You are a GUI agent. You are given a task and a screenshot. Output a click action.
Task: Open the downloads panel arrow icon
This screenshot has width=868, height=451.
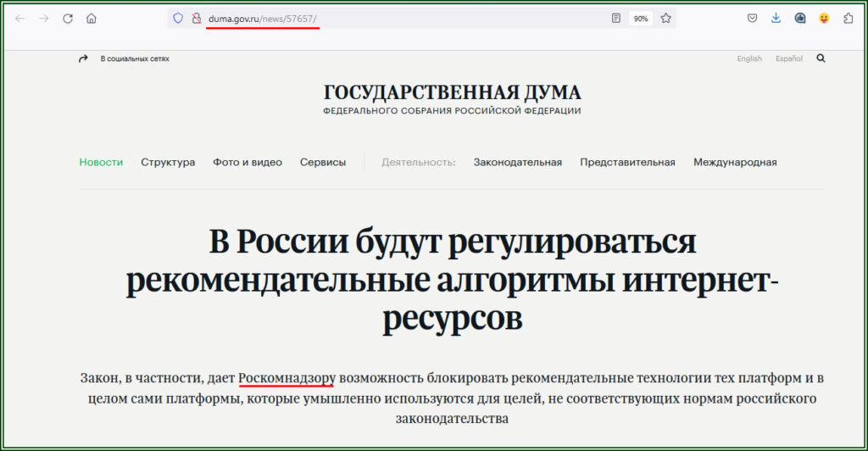776,19
